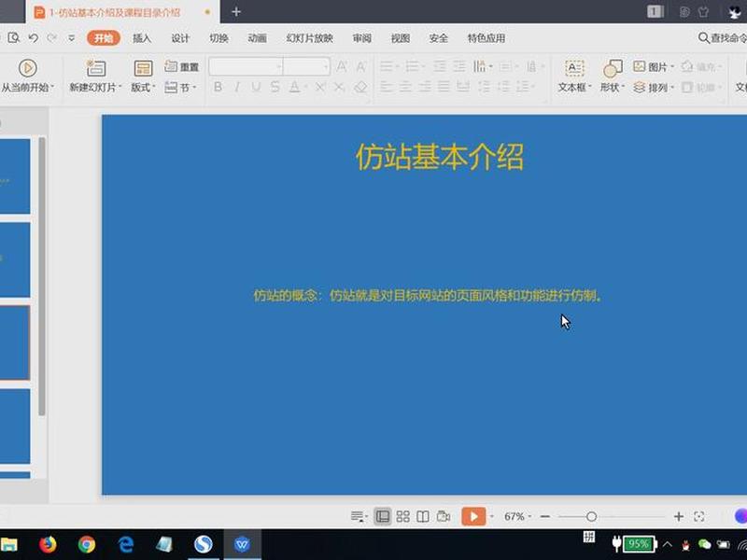
Task: Toggle subscript formatting
Action: click(x=339, y=87)
